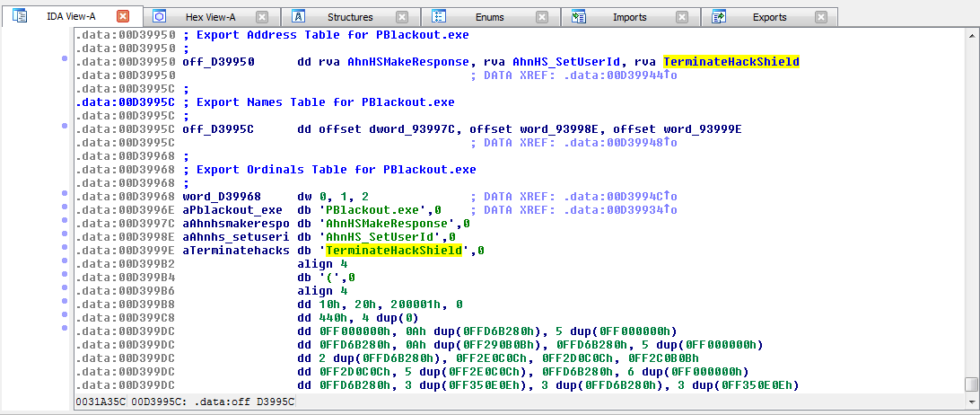Click the IDA View-A tab icon
Screen dimensions: 980x415
(20, 16)
